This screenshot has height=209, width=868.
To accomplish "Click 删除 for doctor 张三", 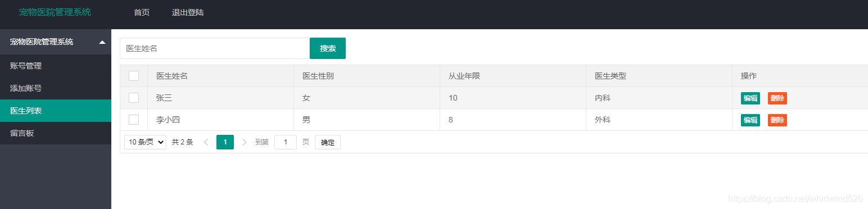I will (777, 98).
